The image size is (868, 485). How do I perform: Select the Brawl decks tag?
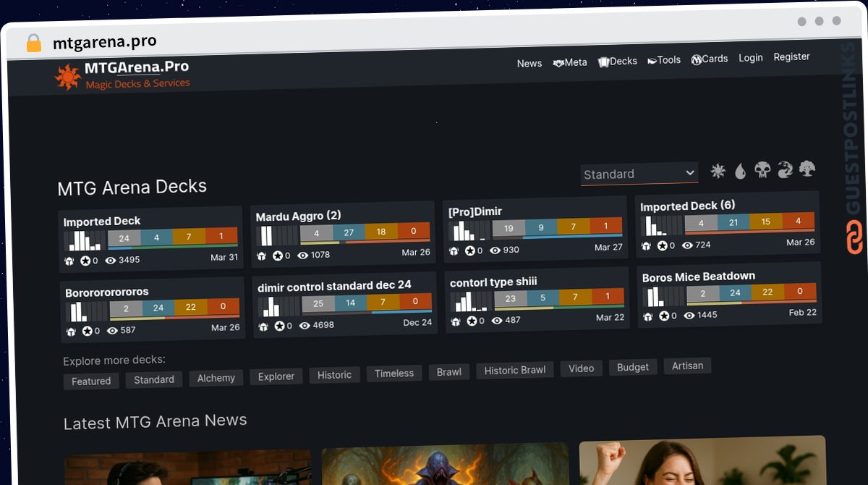tap(448, 372)
